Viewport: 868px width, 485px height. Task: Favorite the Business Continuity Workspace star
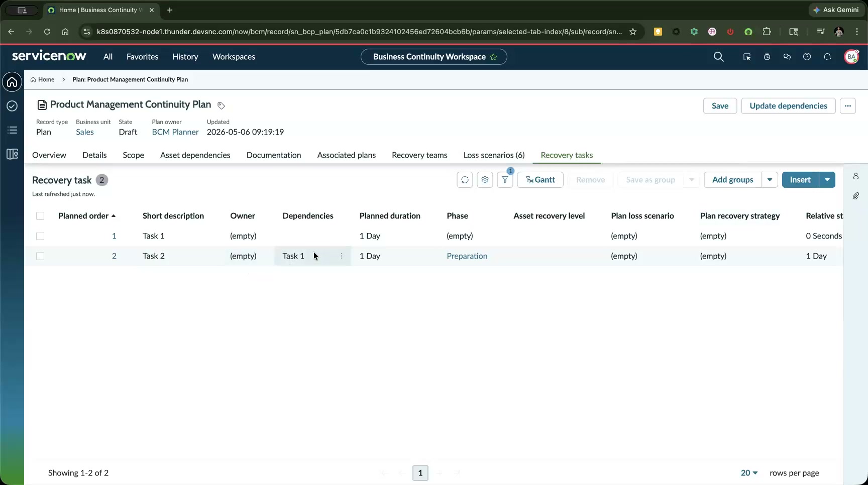coord(493,57)
